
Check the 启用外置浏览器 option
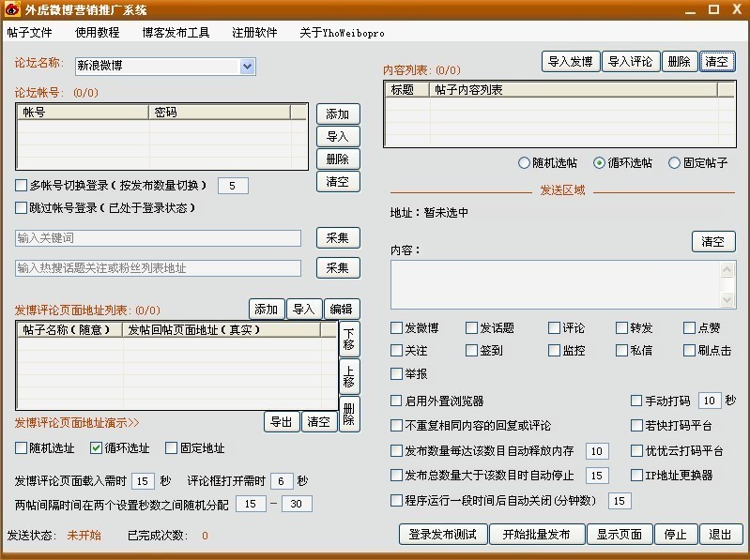pos(396,401)
